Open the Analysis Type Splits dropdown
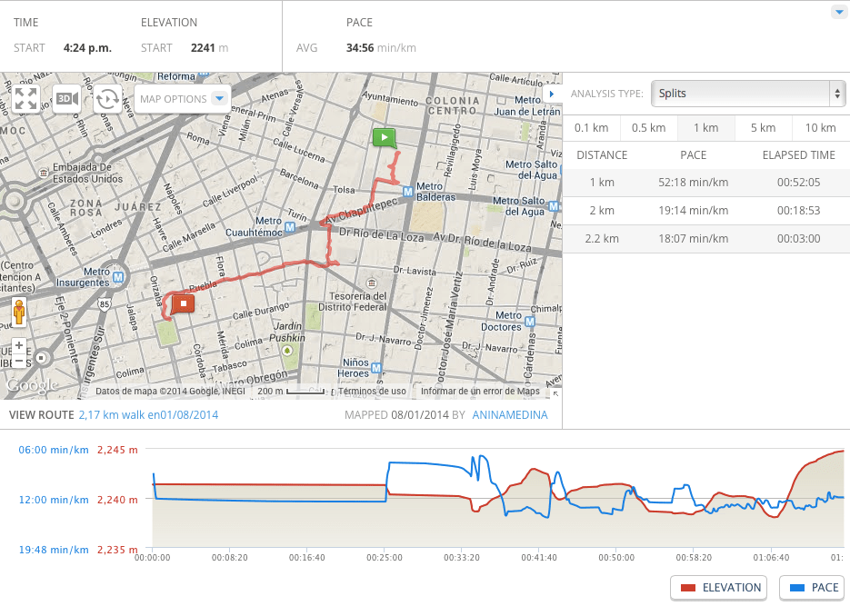 click(x=748, y=94)
